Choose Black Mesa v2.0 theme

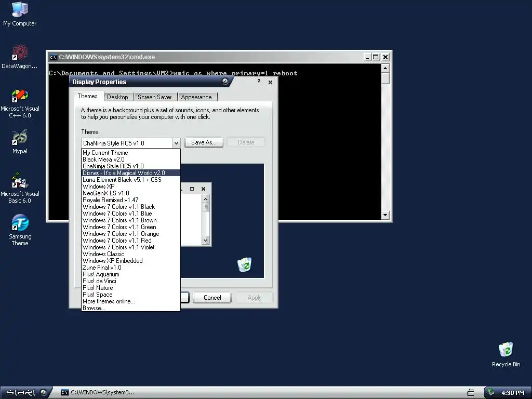[130, 159]
